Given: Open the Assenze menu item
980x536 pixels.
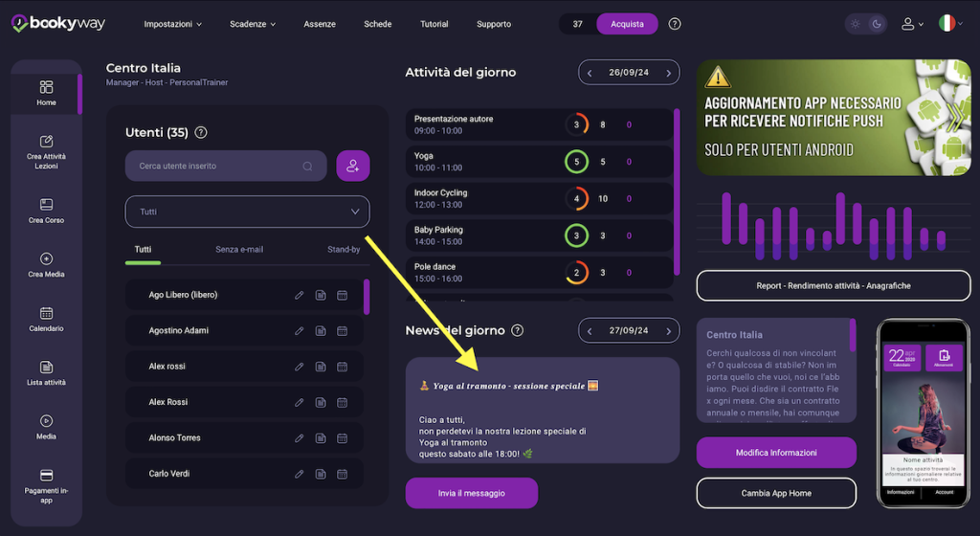Looking at the screenshot, I should (x=320, y=24).
